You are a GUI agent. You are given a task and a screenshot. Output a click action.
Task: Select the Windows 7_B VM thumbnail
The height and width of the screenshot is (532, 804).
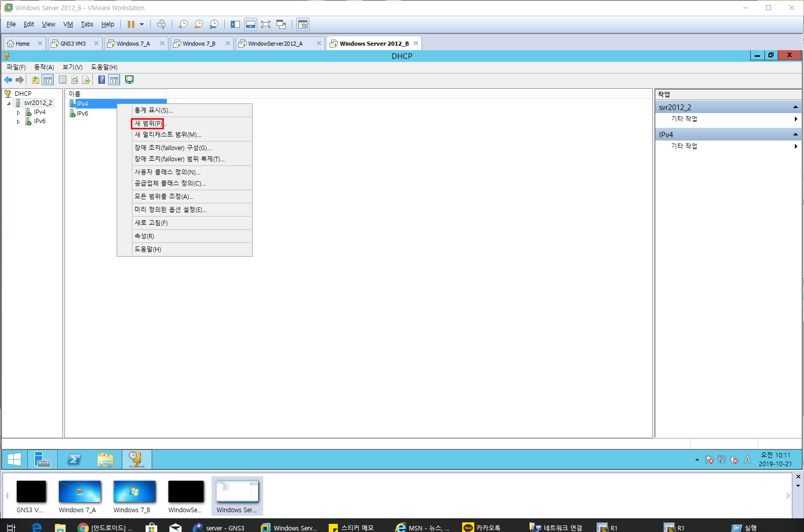click(134, 496)
